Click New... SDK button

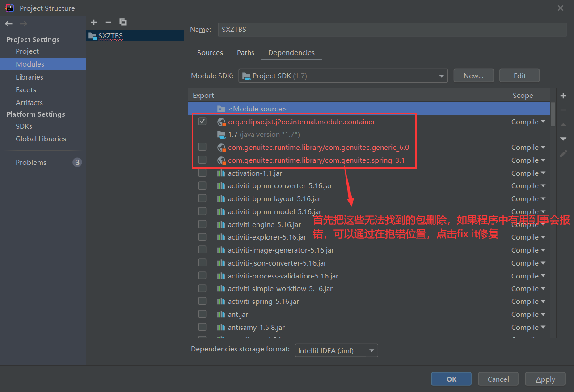point(473,76)
